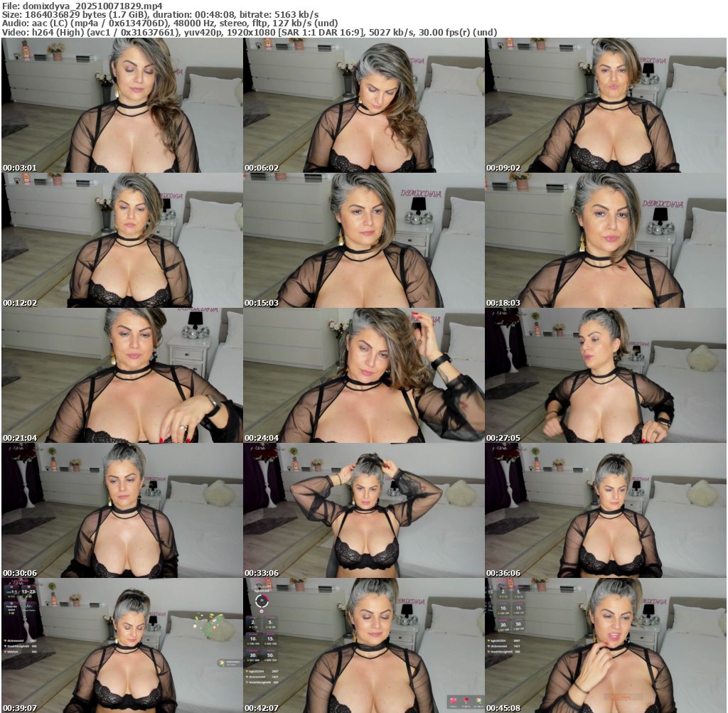The width and height of the screenshot is (728, 713).
Task: Select the frame at 00:06:02
Action: 364,105
